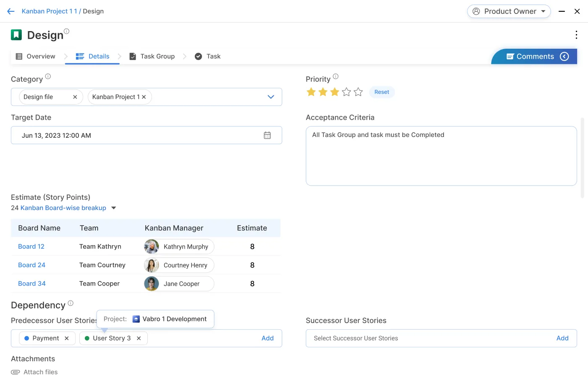The width and height of the screenshot is (588, 378).
Task: Click the info icon beside Design title
Action: point(66,31)
